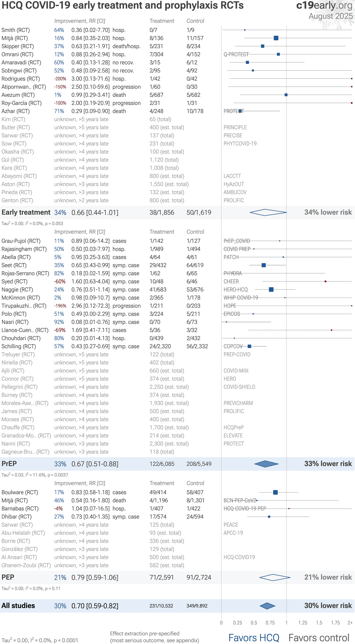
Task: Click the PHYTCOVID-19 trial label
Action: point(240,144)
